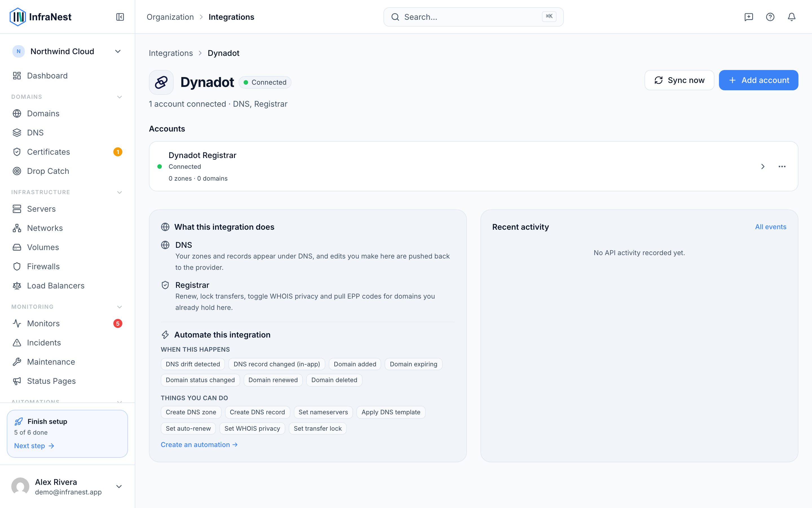Open the notifications bell
The height and width of the screenshot is (508, 812).
tap(791, 17)
